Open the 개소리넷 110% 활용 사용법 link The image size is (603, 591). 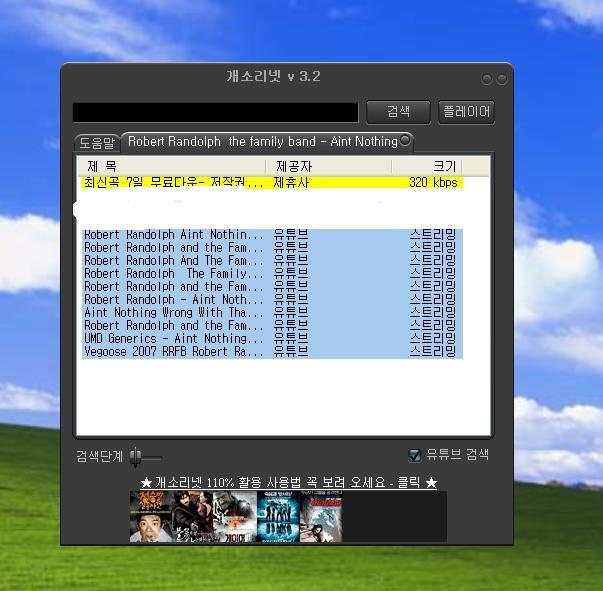click(x=288, y=482)
